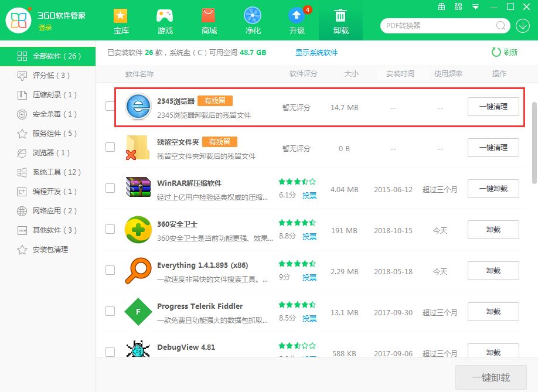Viewport: 538px width, 392px height.
Task: Click 一键卸载 for WinRAR
Action: (493, 189)
